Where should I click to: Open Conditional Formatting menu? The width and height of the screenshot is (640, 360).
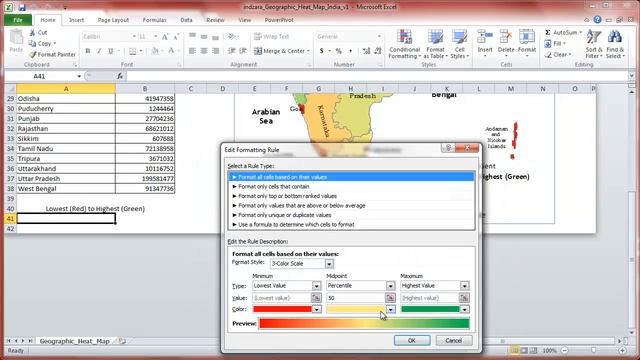404,44
